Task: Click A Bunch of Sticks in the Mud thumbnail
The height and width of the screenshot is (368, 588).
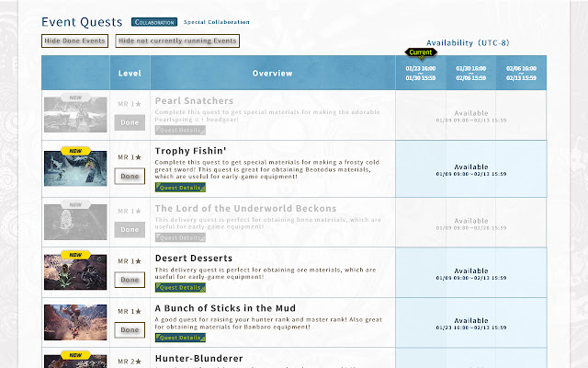Action: pyautogui.click(x=75, y=322)
